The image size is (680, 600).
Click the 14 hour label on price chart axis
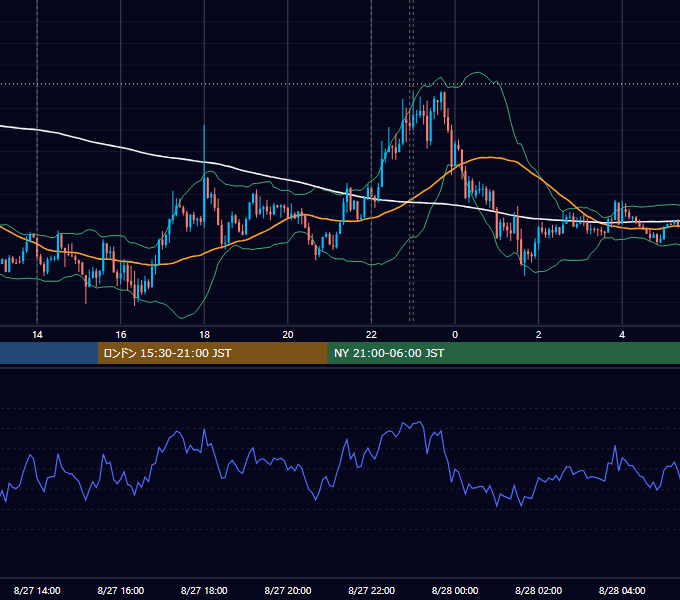[37, 335]
